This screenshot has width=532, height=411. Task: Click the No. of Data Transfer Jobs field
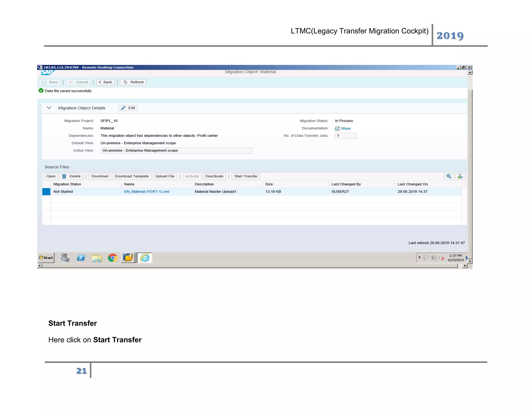[x=345, y=136]
